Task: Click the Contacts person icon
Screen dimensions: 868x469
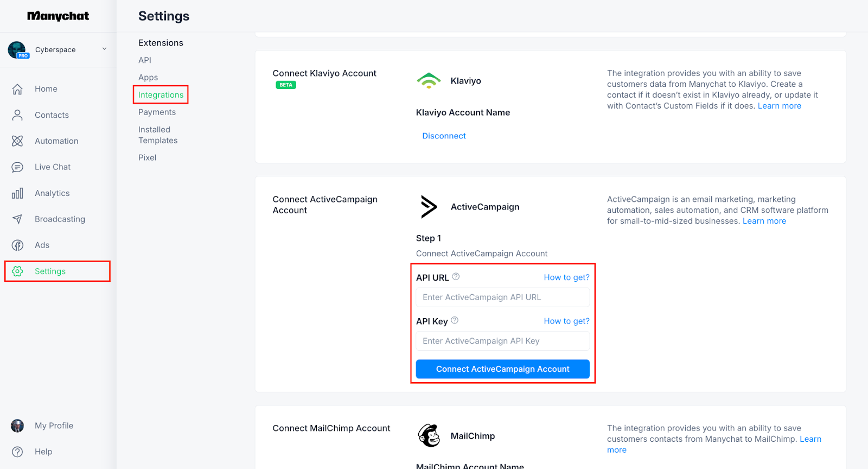Action: pyautogui.click(x=17, y=115)
